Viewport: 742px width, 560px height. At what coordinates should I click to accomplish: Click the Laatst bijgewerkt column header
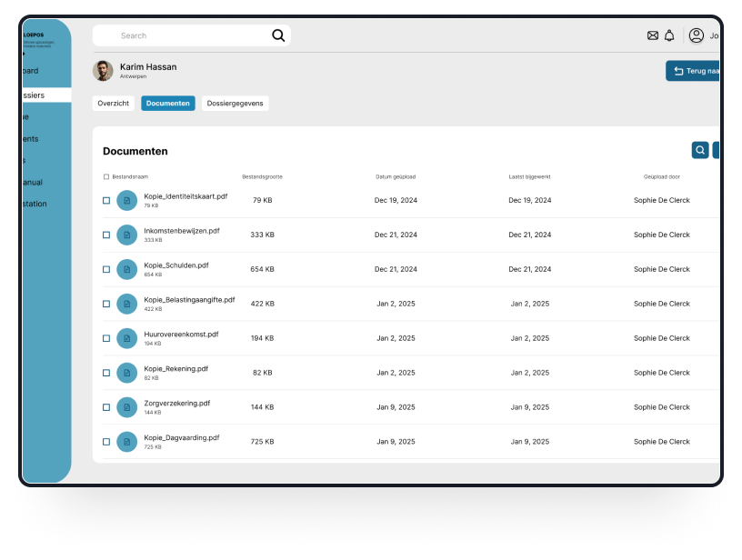(529, 177)
